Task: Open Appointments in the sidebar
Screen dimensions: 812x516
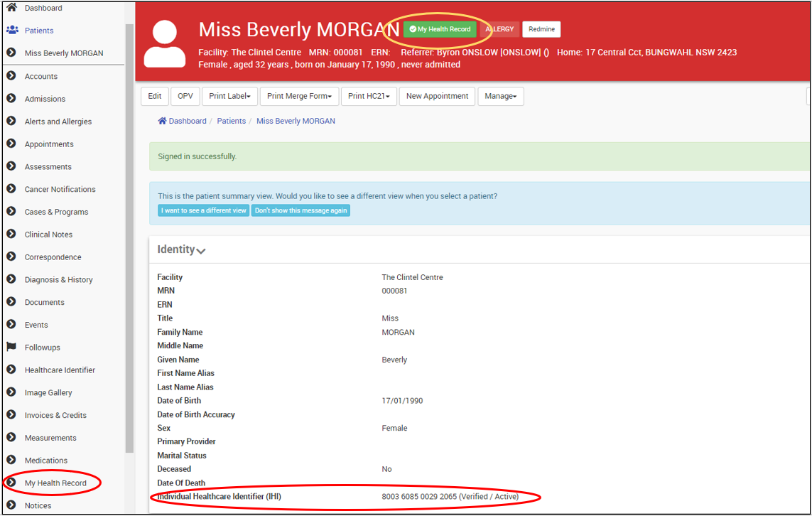Action: point(49,144)
